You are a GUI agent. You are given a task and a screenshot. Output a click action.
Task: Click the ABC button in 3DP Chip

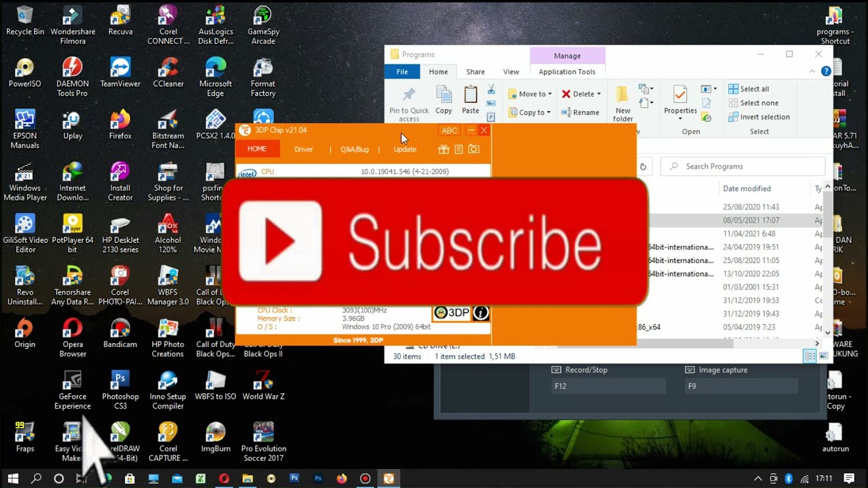tap(449, 131)
